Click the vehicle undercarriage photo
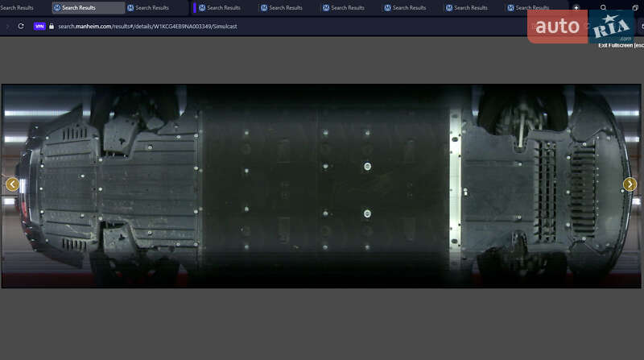 coord(322,185)
